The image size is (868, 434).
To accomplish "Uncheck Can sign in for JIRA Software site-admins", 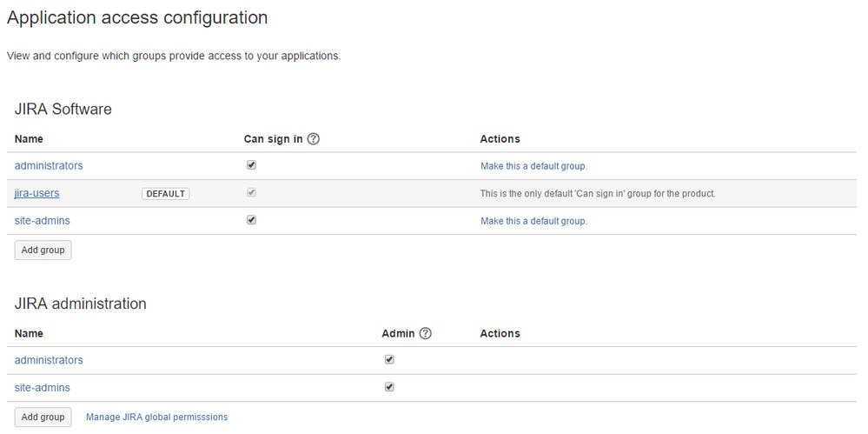I will click(251, 220).
